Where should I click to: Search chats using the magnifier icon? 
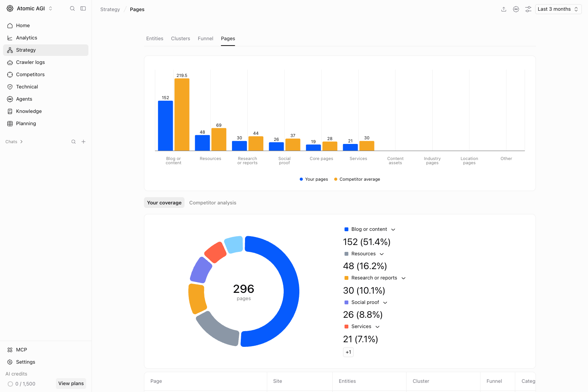click(73, 142)
